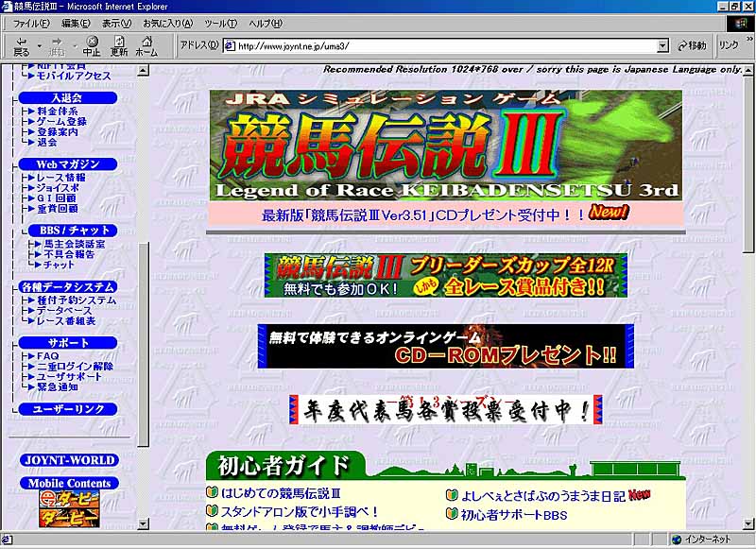This screenshot has width=756, height=549.
Task: Open the よしべぇとさばぶのうまうま日記 link
Action: coord(542,496)
